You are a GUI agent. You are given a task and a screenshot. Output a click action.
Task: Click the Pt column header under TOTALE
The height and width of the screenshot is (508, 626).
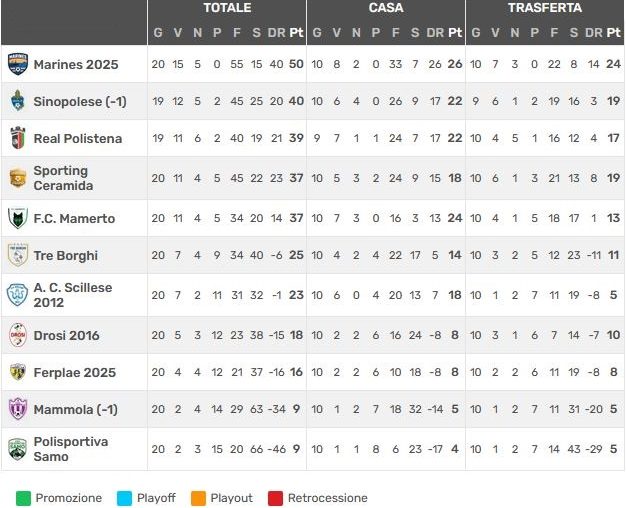(296, 32)
